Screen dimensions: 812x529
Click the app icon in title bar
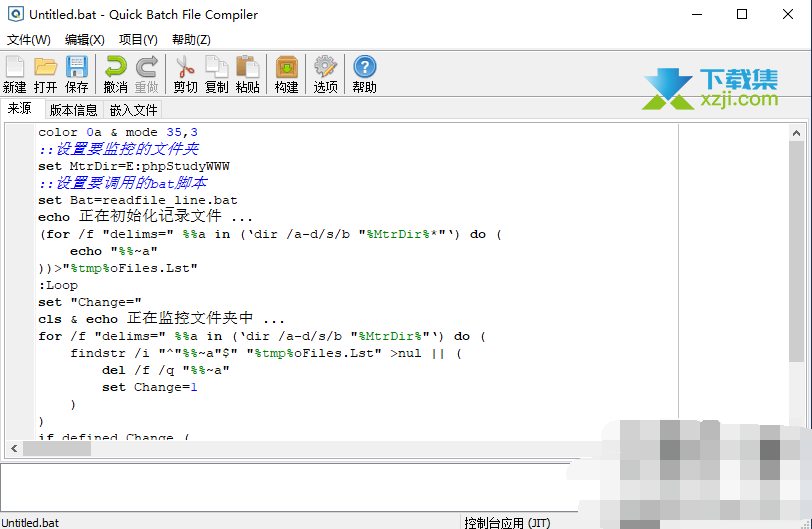pyautogui.click(x=16, y=14)
